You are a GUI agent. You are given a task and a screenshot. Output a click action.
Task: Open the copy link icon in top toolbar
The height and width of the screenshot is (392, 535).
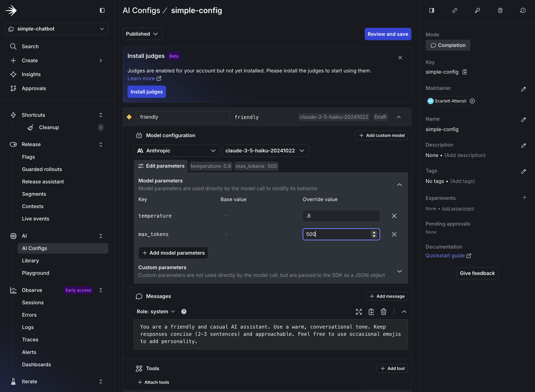455,10
